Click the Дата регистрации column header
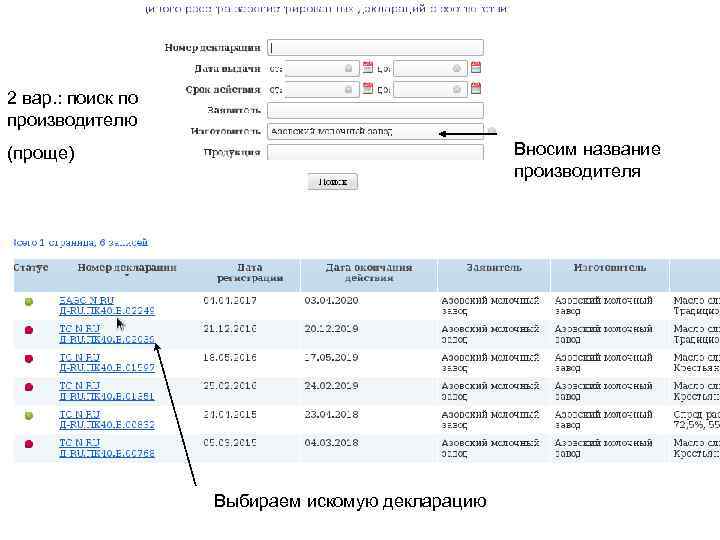The width and height of the screenshot is (720, 540). 250,273
